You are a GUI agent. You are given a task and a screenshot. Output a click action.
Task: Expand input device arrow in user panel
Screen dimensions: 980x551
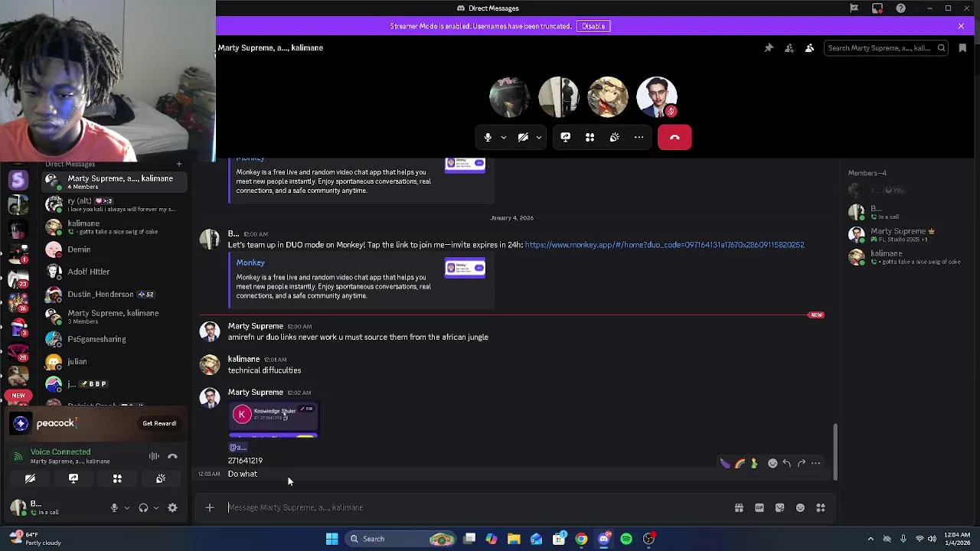click(127, 507)
